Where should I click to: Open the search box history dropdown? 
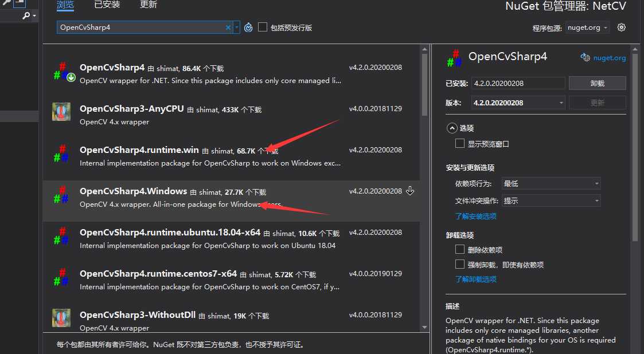pyautogui.click(x=237, y=27)
